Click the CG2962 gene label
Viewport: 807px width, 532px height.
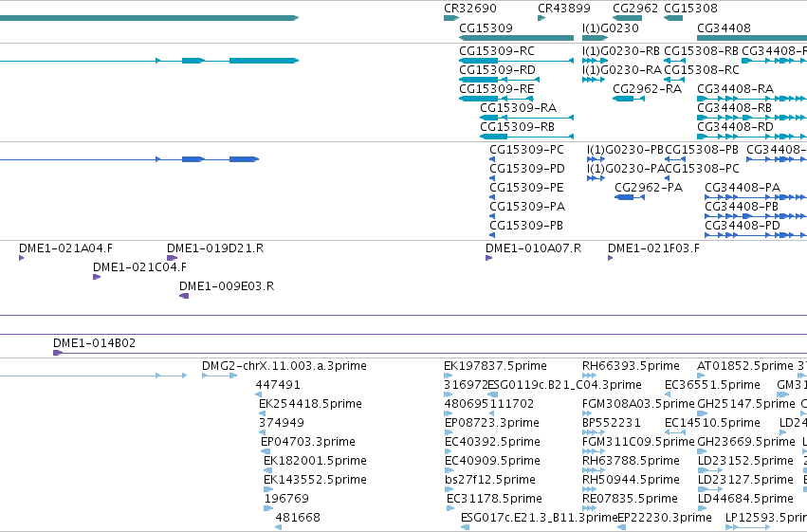click(x=635, y=9)
